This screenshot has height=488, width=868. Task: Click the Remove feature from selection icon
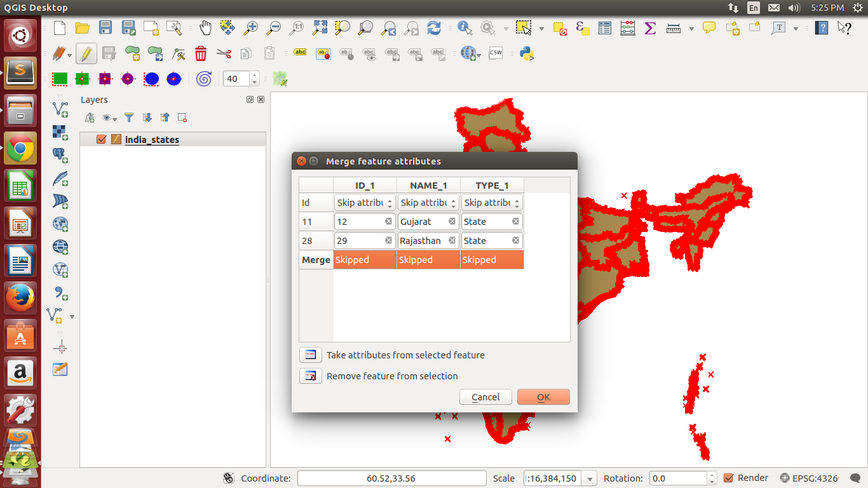tap(311, 376)
